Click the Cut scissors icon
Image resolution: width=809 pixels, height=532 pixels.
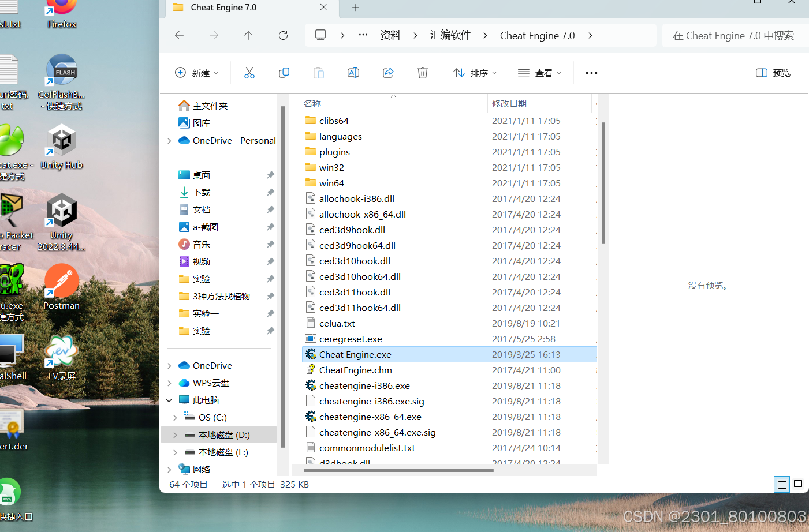coord(249,73)
